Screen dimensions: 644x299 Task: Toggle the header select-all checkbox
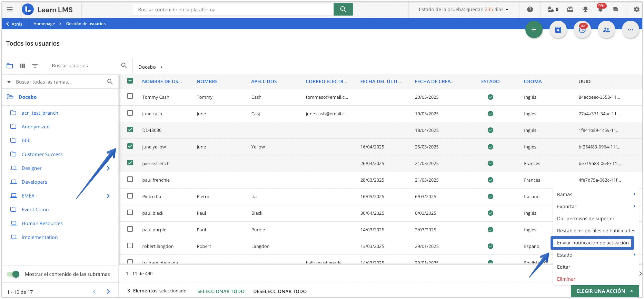pyautogui.click(x=130, y=81)
